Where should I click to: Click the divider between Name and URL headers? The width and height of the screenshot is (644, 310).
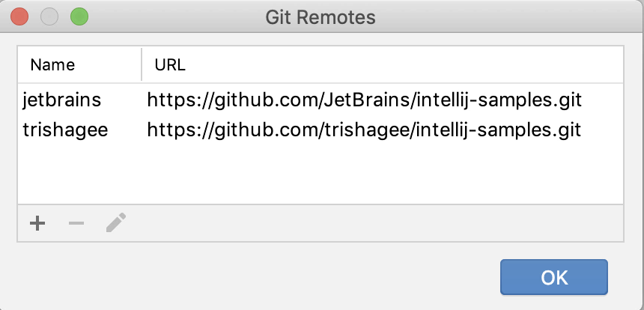click(x=142, y=65)
